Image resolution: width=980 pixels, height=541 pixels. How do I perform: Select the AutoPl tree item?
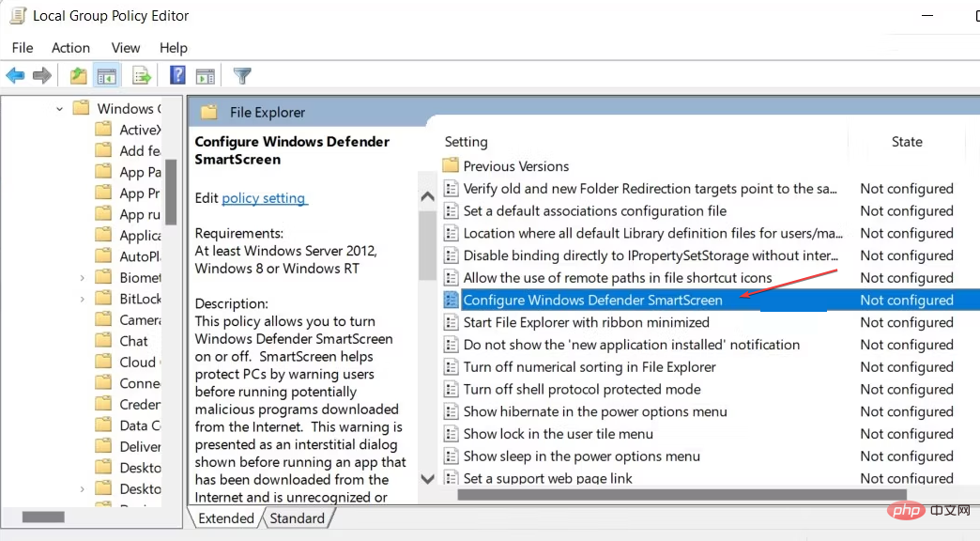[140, 256]
